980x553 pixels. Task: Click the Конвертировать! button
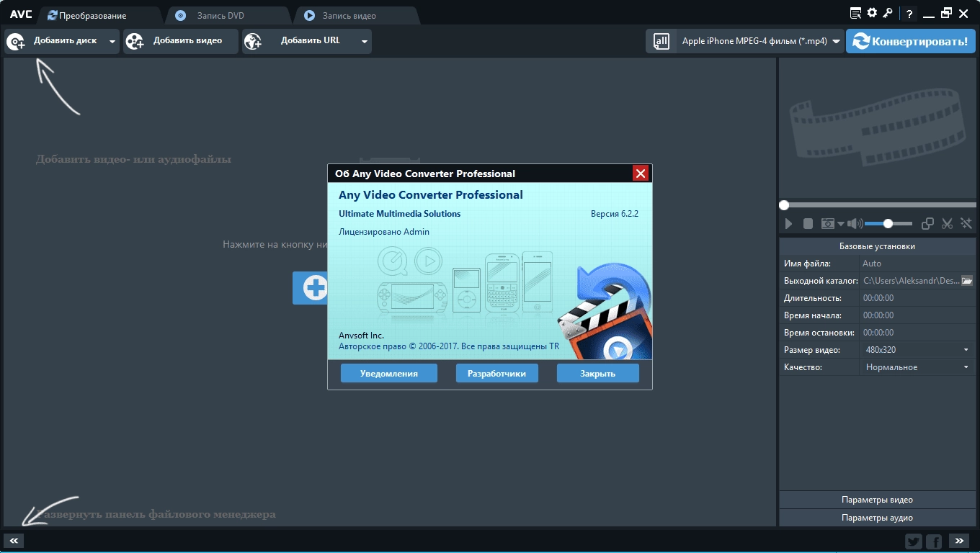[x=911, y=42]
